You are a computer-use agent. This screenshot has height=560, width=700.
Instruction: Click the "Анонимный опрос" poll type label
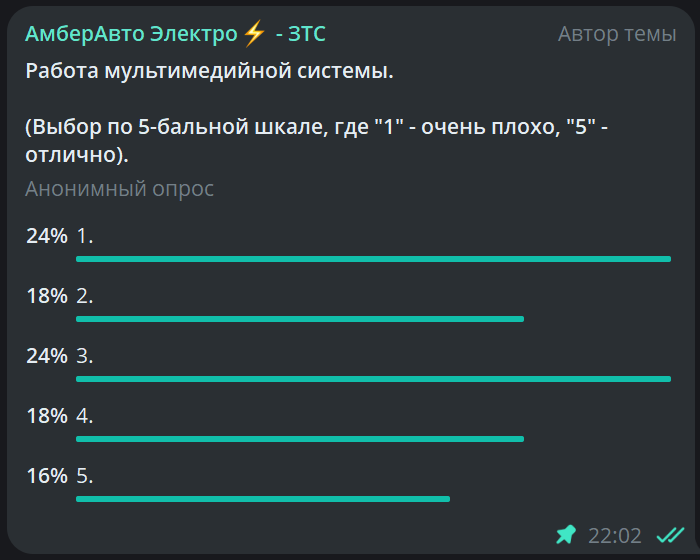[x=119, y=189]
